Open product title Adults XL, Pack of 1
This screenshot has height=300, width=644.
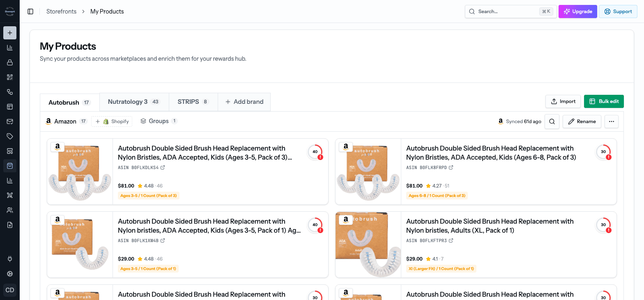click(x=490, y=226)
